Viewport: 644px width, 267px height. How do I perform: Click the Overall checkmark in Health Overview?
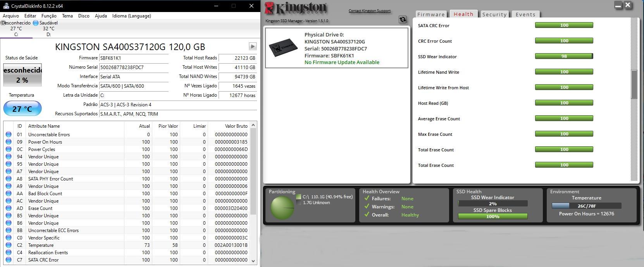pyautogui.click(x=367, y=215)
